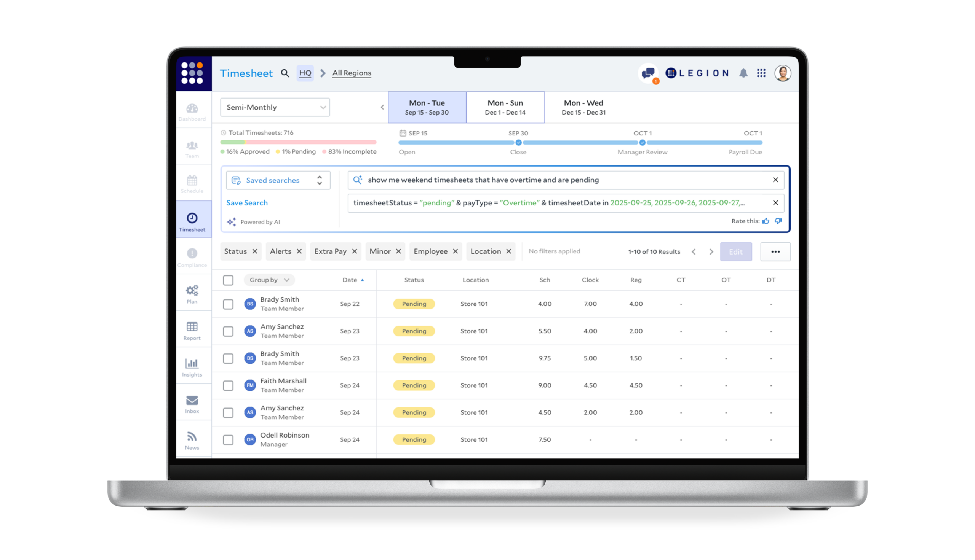
Task: Select the Mon - Wed Dec 15 pay period
Action: 583,107
